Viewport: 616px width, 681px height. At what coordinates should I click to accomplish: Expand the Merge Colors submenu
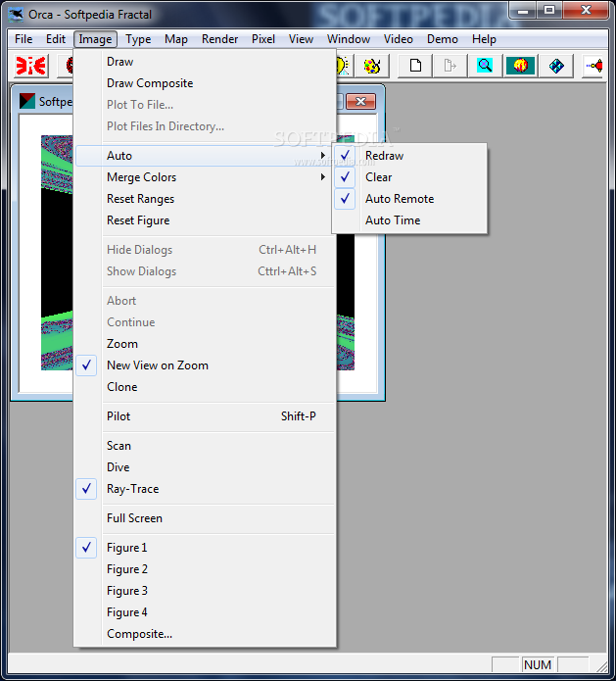(205, 177)
